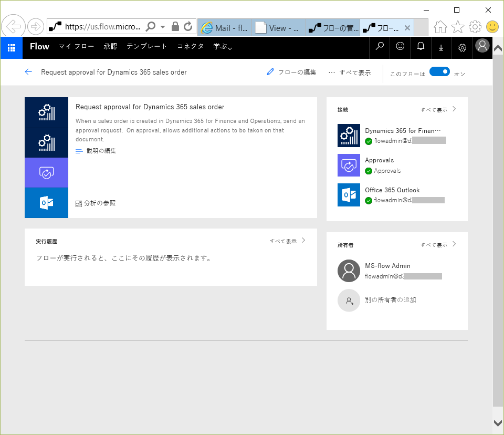504x435 pixels.
Task: Click the address bar search magnifier
Action: [x=151, y=26]
